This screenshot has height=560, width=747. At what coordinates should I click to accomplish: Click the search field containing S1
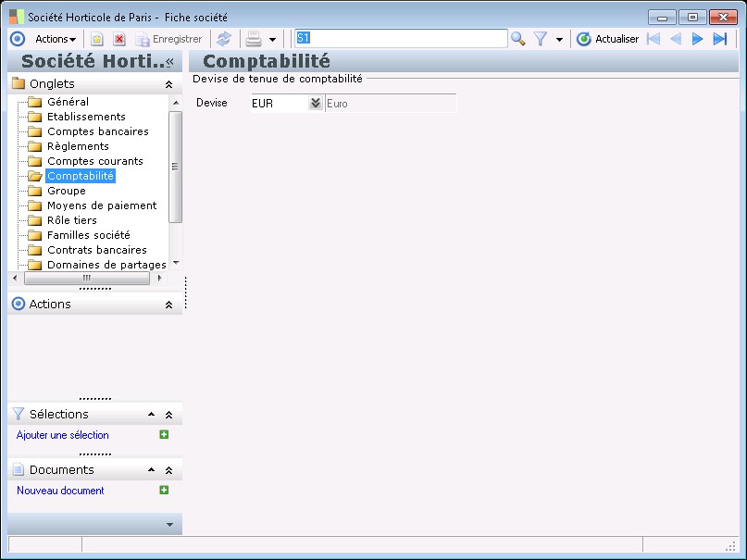(x=401, y=39)
